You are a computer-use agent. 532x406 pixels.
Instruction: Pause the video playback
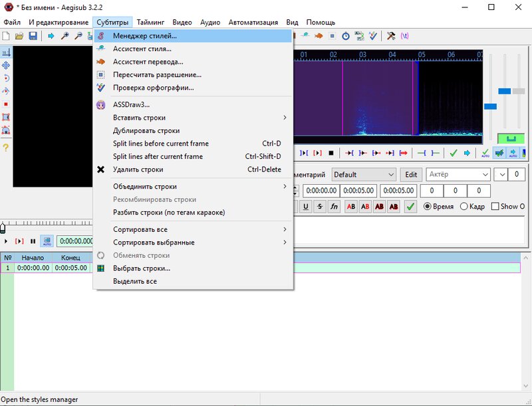point(33,241)
